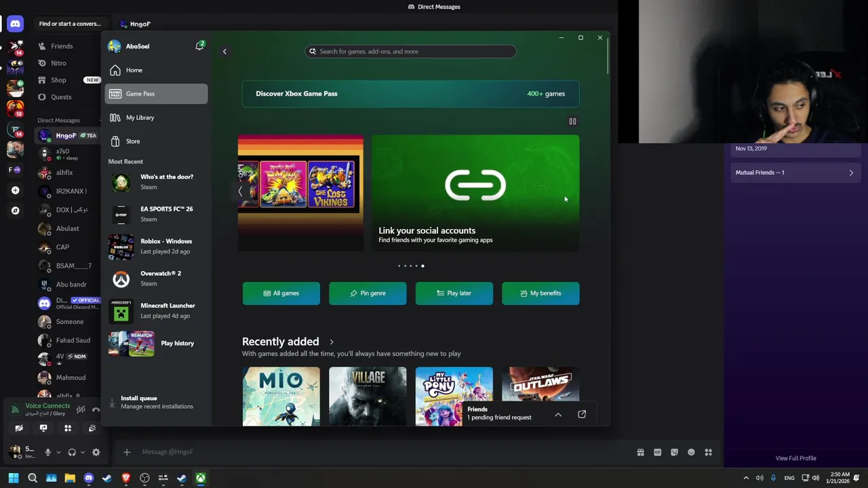
Task: Expand Recently added section chevron
Action: tap(331, 342)
